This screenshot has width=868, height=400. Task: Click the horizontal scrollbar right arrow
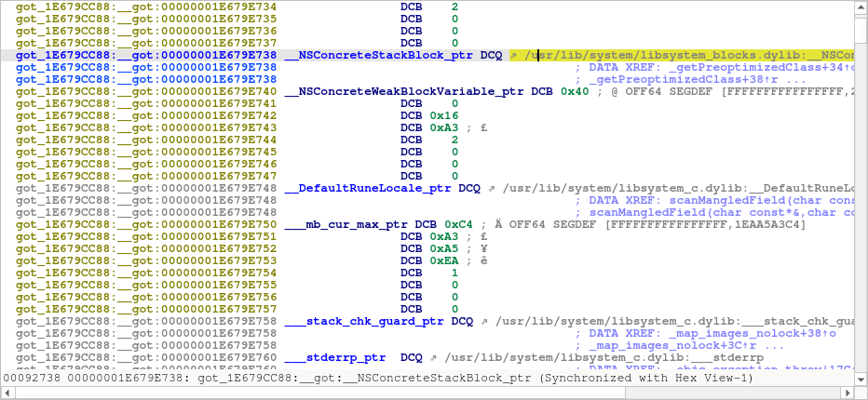point(847,393)
